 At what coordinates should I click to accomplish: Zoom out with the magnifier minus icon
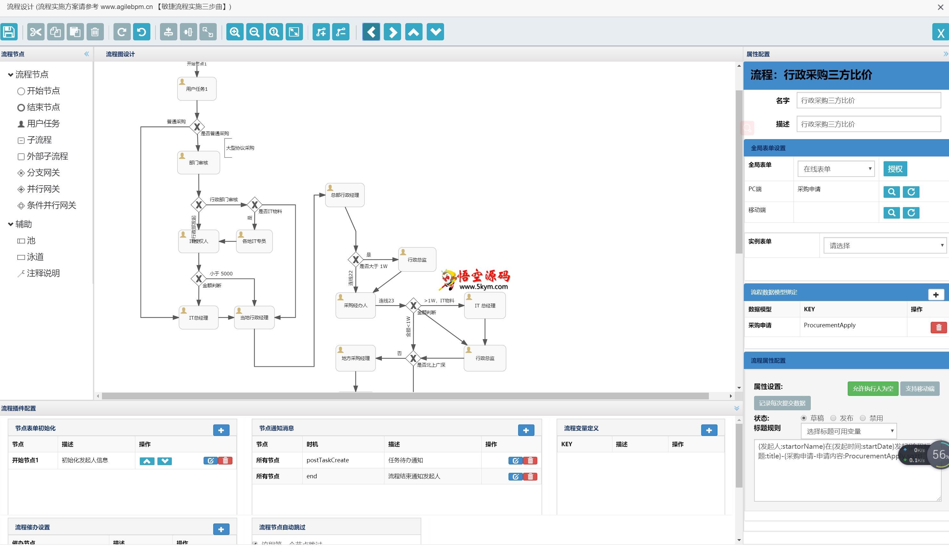point(255,32)
